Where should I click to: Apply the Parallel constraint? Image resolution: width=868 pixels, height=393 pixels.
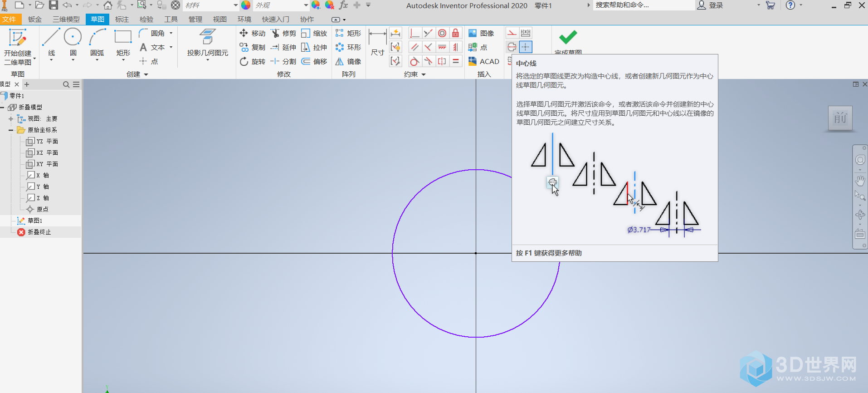(414, 47)
